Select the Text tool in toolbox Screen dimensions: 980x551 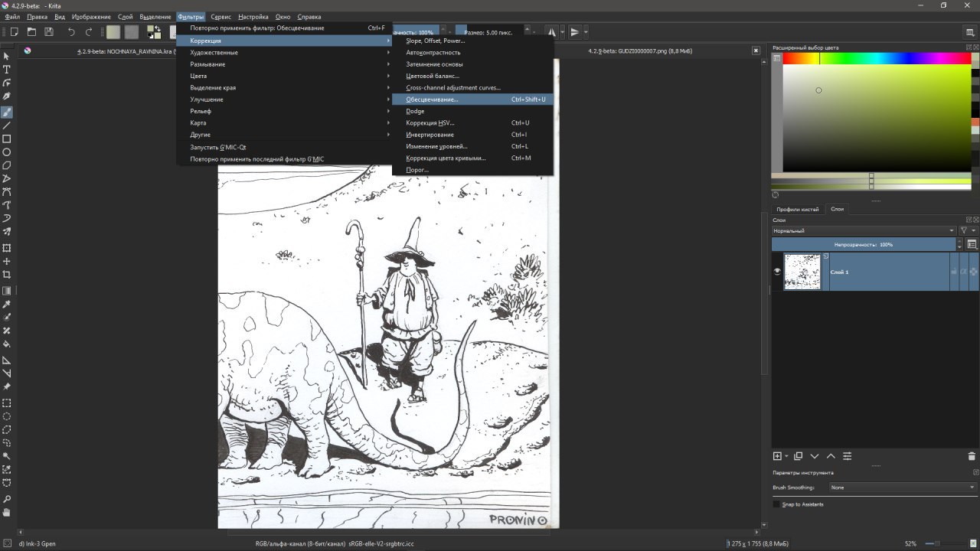coord(7,69)
